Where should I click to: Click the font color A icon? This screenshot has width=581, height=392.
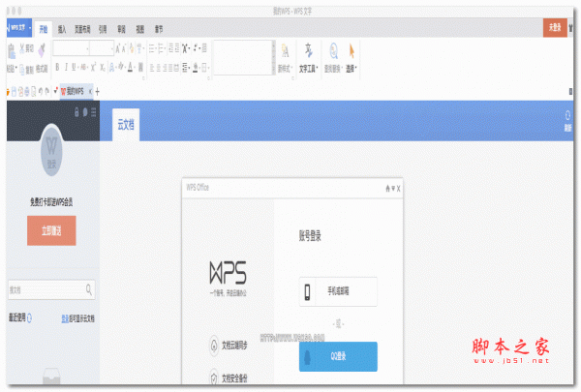(130, 67)
